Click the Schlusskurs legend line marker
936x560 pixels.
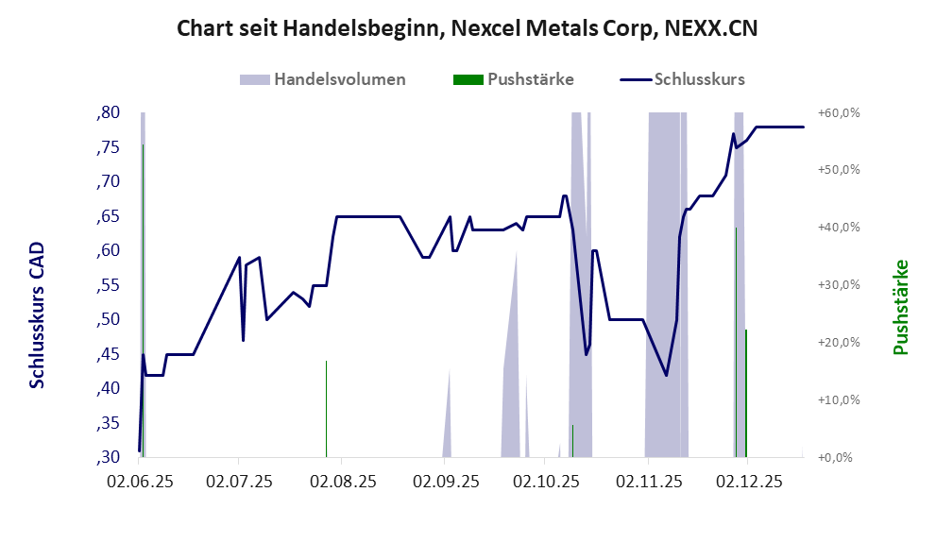(634, 79)
